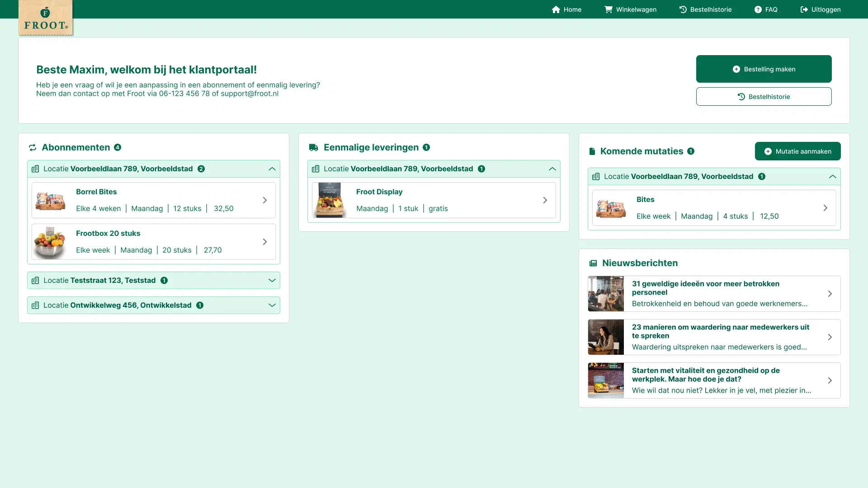
Task: Click the Komende mutaties document icon
Action: 592,151
